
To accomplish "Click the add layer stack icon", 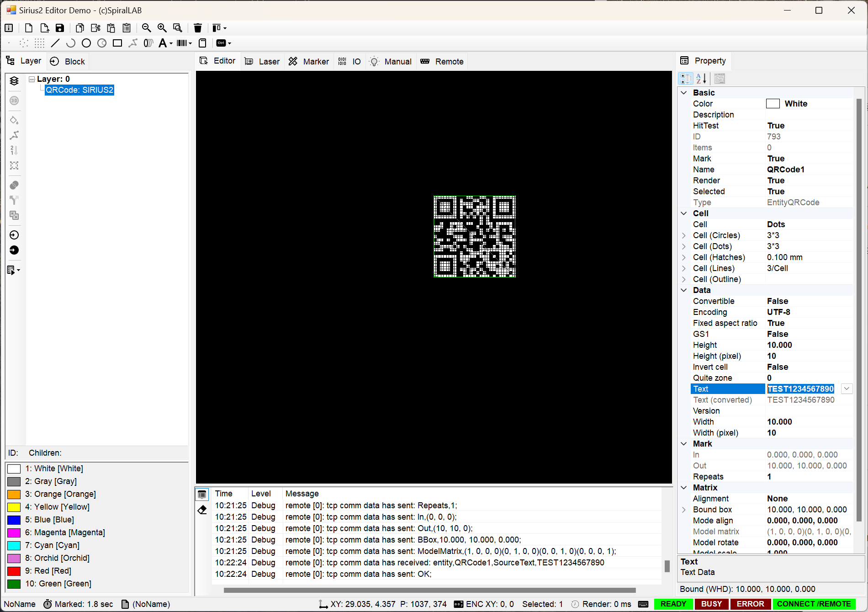I will point(14,81).
